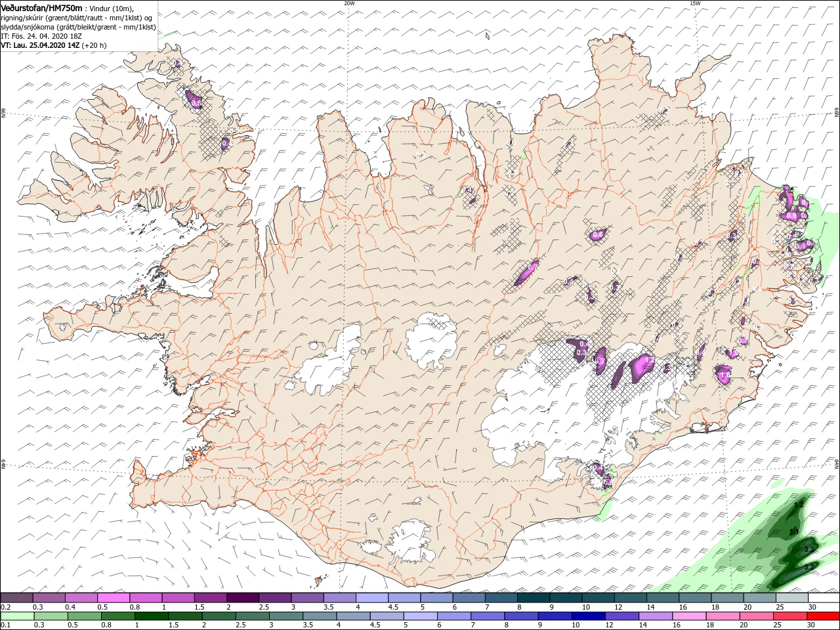Viewport: 840px width, 630px height.
Task: Click the white Mýrdalsjökull glacier near the south coast
Action: 411,542
